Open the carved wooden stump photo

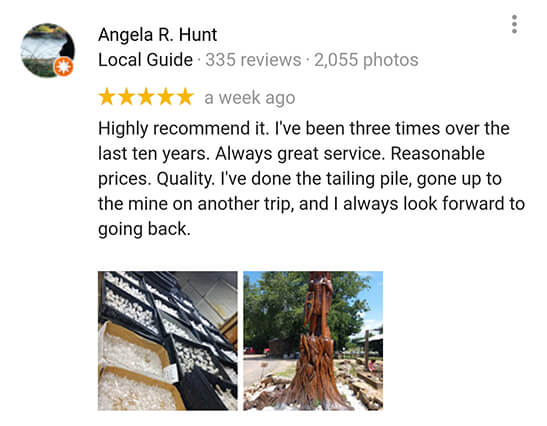tap(313, 341)
